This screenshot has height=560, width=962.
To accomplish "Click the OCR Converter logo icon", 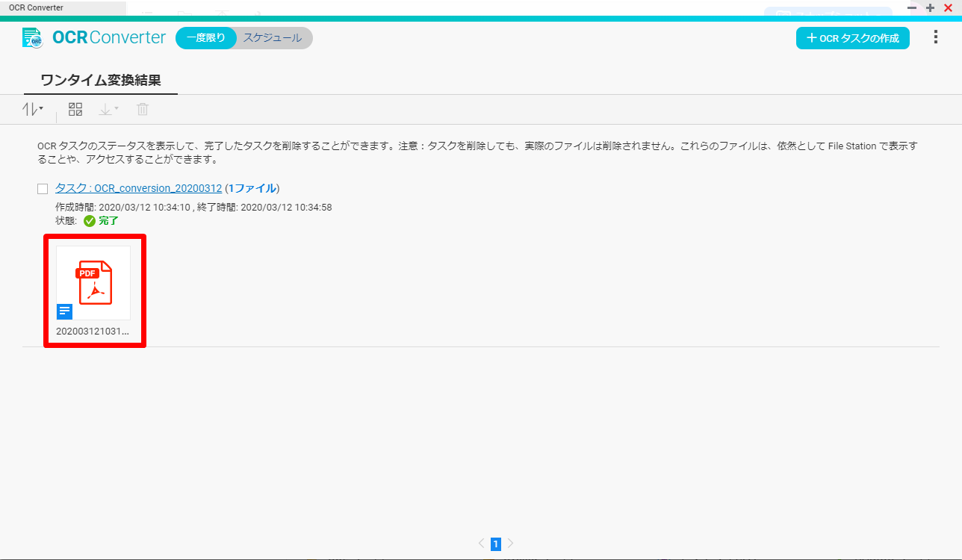I will pyautogui.click(x=32, y=37).
